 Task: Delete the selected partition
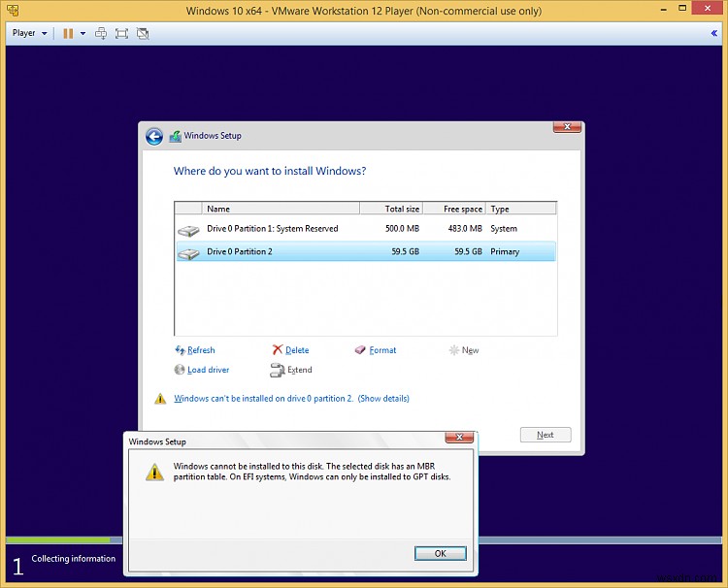[297, 350]
